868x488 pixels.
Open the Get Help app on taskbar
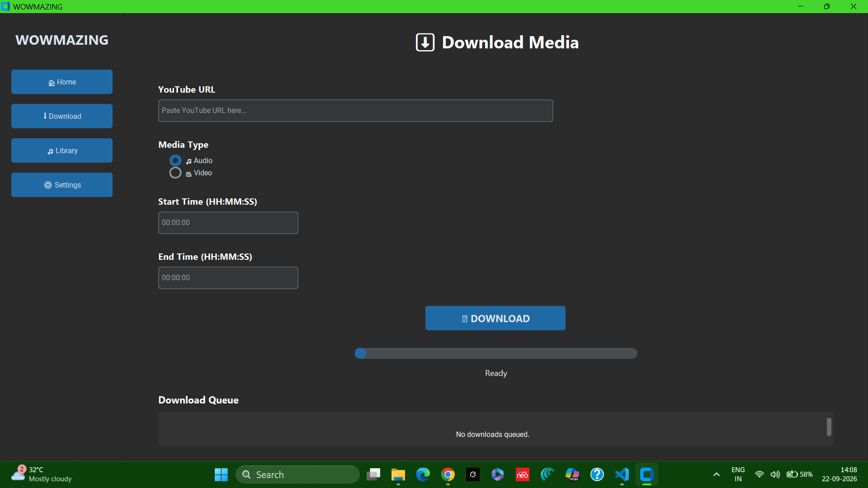tap(597, 474)
